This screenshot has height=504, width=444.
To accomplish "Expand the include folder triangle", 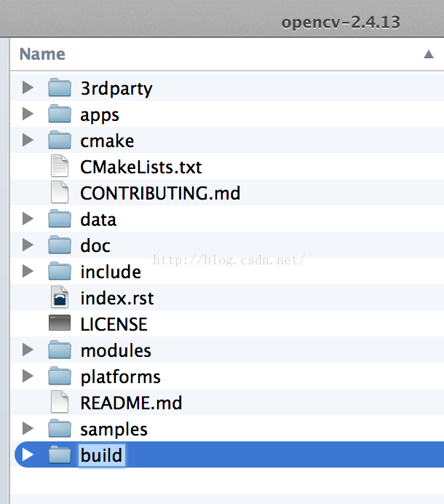I will (x=28, y=271).
